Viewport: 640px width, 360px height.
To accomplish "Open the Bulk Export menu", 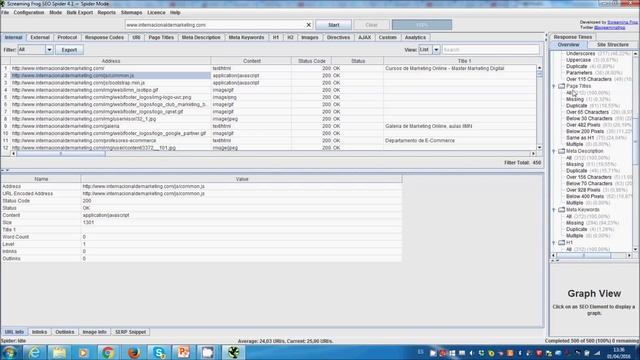I will click(80, 13).
